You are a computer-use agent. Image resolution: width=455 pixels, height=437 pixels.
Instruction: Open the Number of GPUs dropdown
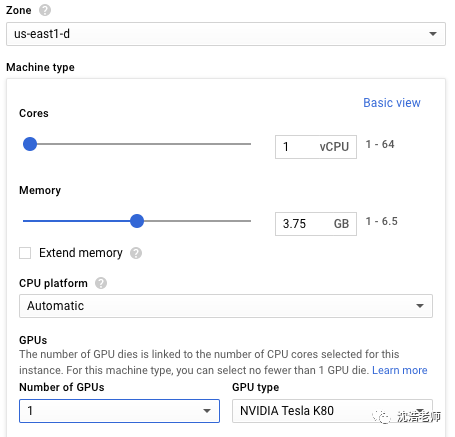click(x=119, y=411)
